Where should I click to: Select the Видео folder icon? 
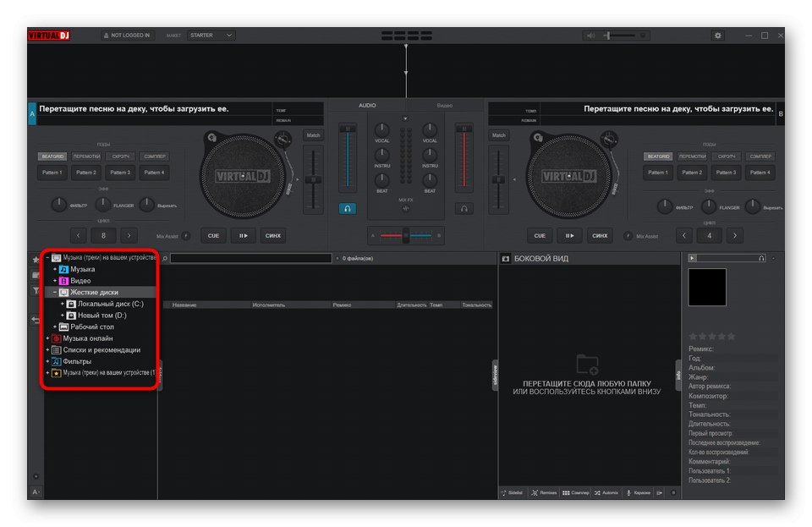(x=63, y=281)
